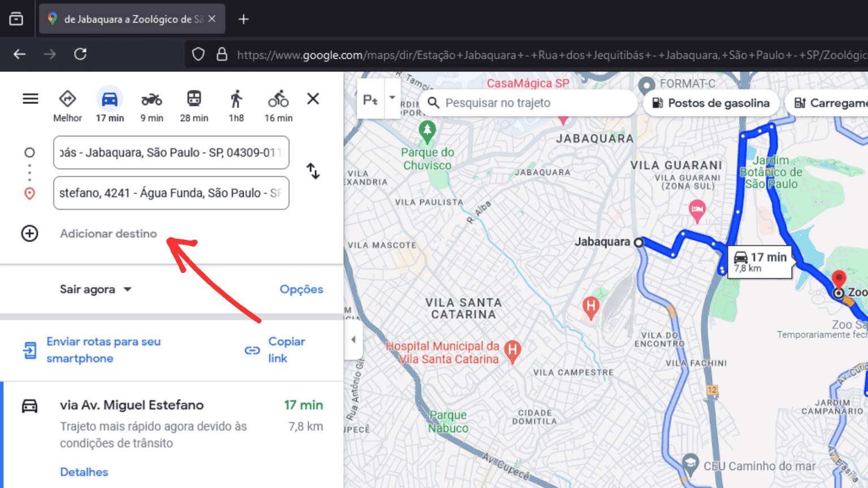
Task: Collapse the side panel with arrow
Action: pos(353,339)
